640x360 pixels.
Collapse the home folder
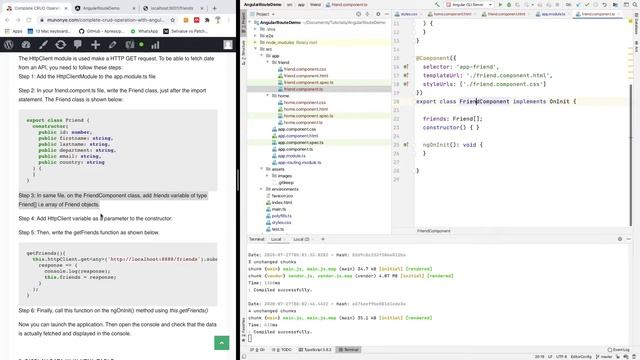pyautogui.click(x=268, y=96)
